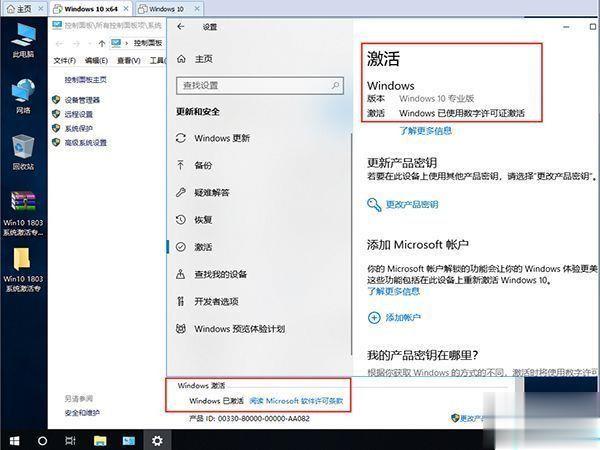Viewport: 600px width, 450px height.
Task: Open File Explorer from the taskbar
Action: tap(100, 440)
